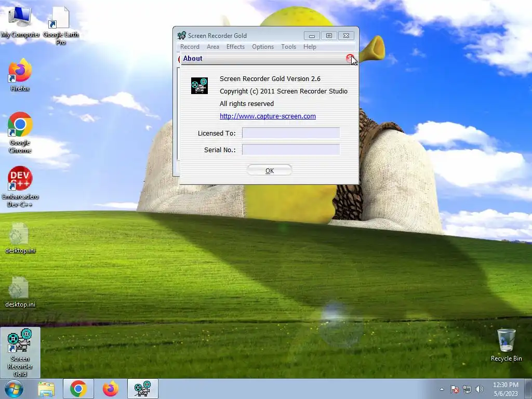Maximize the Screen Recorder Gold window
Image resolution: width=532 pixels, height=399 pixels.
[329, 36]
